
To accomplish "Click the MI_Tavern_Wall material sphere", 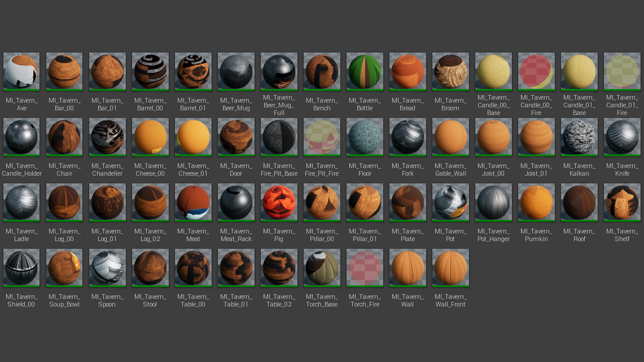I will coord(408,267).
